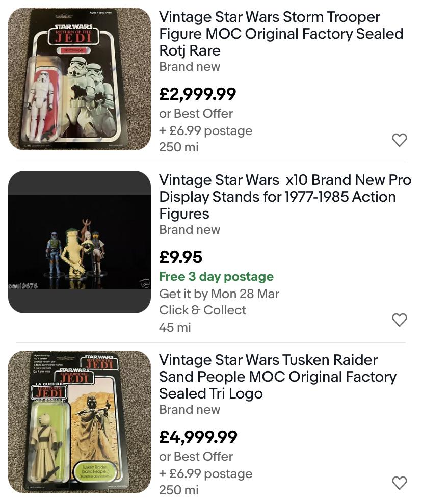
Task: Click the paul9676 watermark on the stands image
Action: 23,286
